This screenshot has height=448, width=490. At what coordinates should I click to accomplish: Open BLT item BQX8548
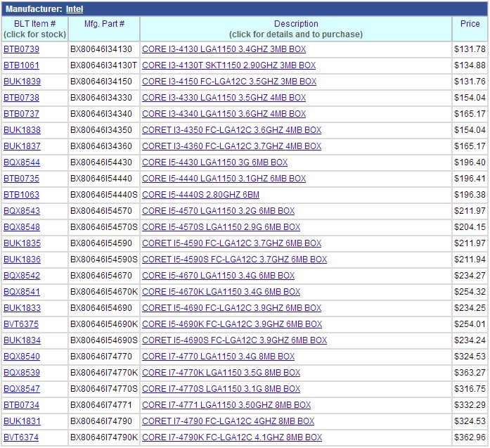22,227
